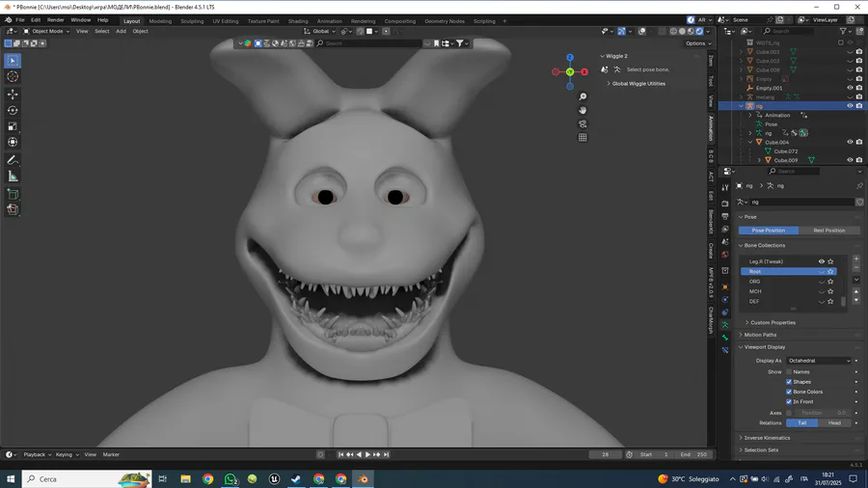This screenshot has width=868, height=488.
Task: Open the Object properties tab icon
Action: [x=725, y=287]
